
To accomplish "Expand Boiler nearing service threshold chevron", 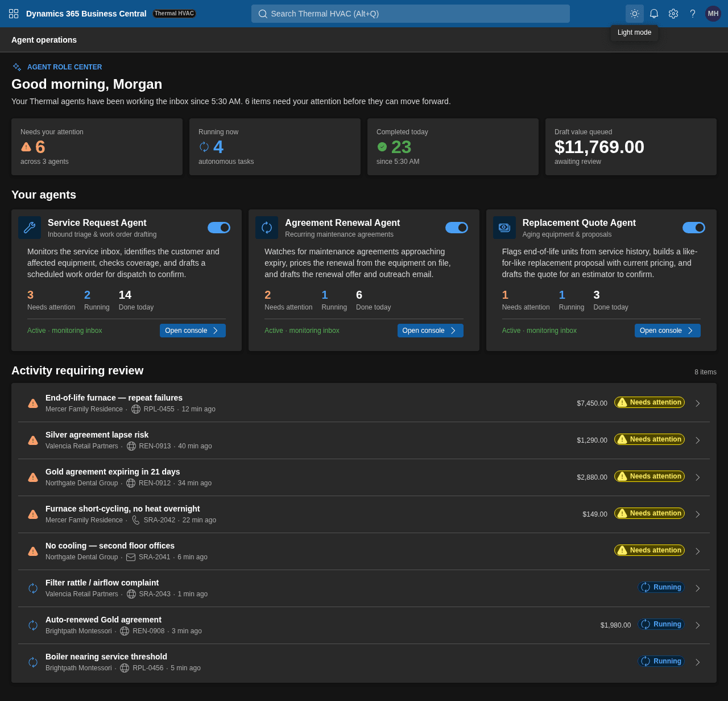I will click(x=698, y=662).
